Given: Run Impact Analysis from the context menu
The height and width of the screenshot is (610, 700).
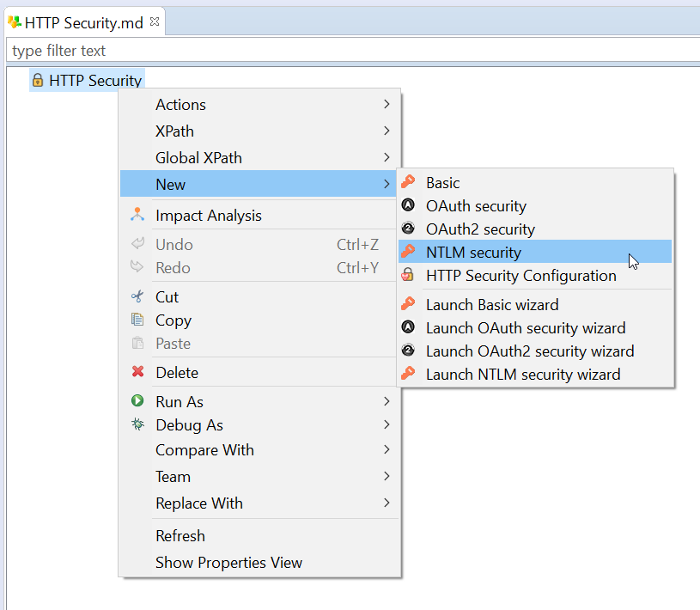Looking at the screenshot, I should [259, 216].
